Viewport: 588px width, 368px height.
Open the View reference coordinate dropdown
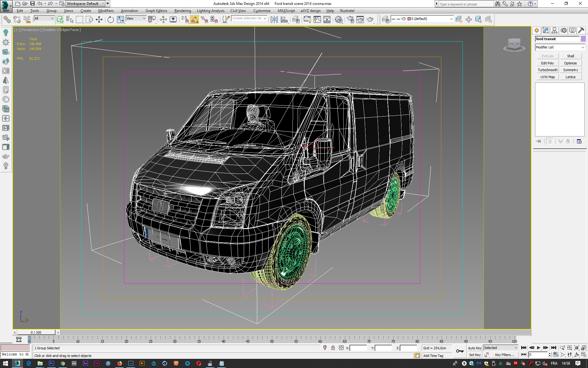pyautogui.click(x=136, y=19)
